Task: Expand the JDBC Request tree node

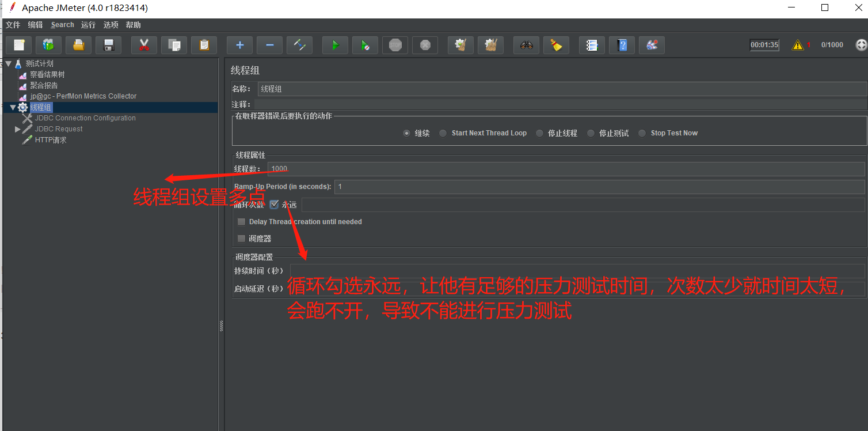Action: pyautogui.click(x=18, y=130)
